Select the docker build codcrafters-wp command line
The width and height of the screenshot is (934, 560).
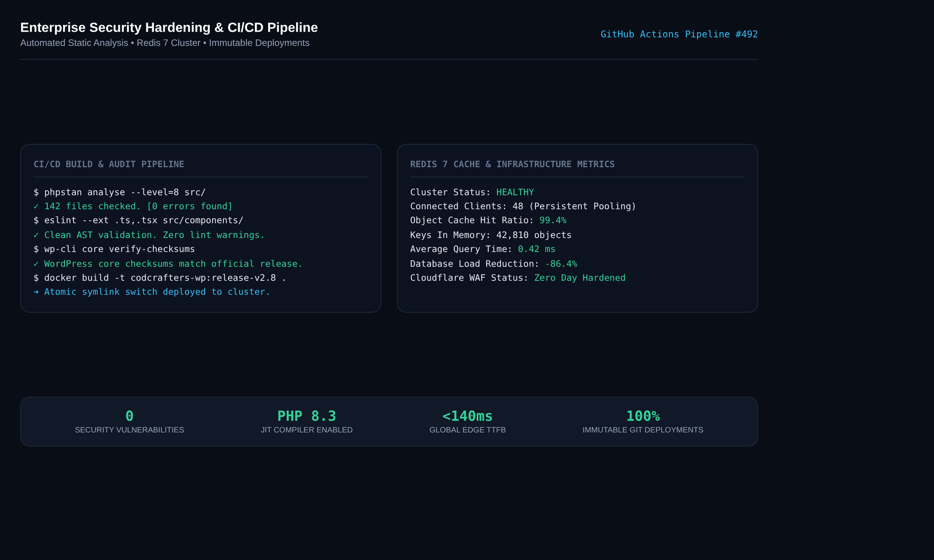click(x=160, y=278)
